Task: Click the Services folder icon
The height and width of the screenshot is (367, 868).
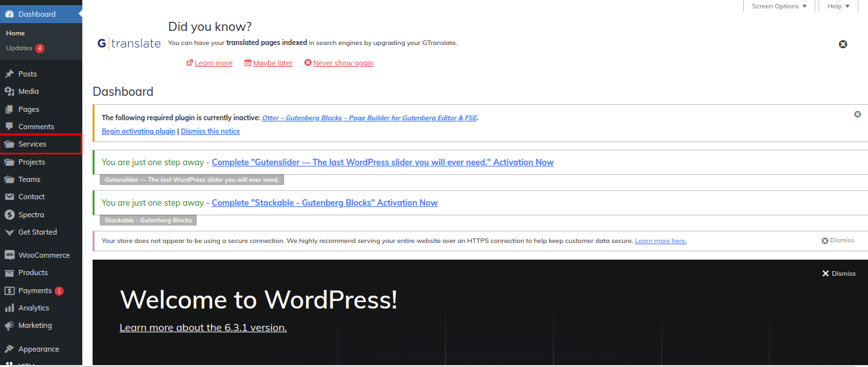Action: pyautogui.click(x=9, y=144)
